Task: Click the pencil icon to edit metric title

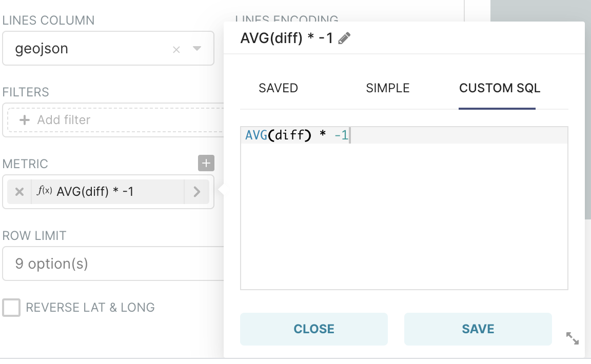Action: (345, 38)
